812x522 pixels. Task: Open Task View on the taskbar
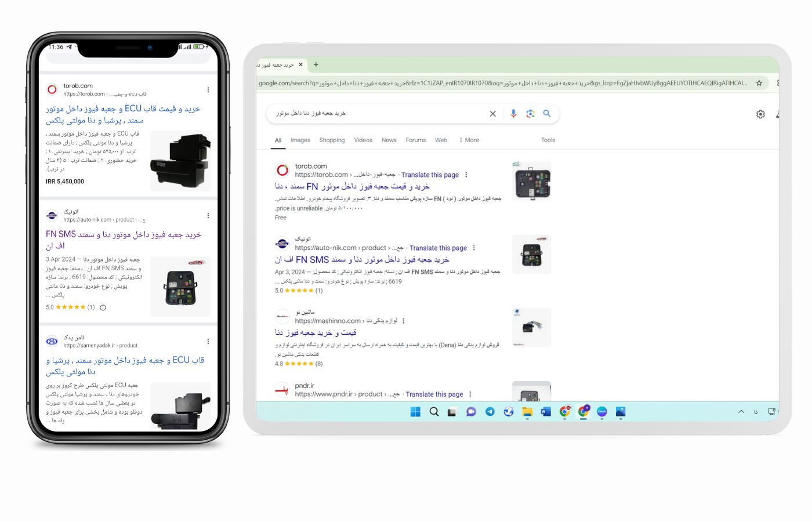pyautogui.click(x=452, y=412)
